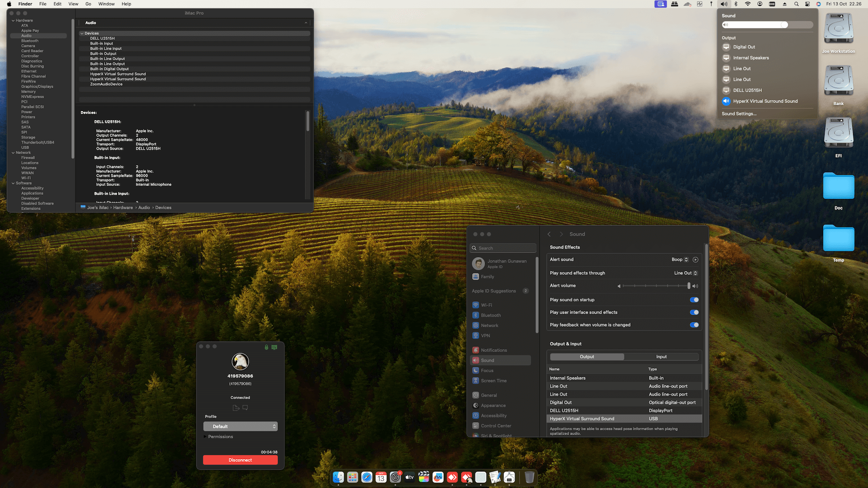This screenshot has height=488, width=868.
Task: Play the Boop alert sound preview
Action: click(695, 260)
